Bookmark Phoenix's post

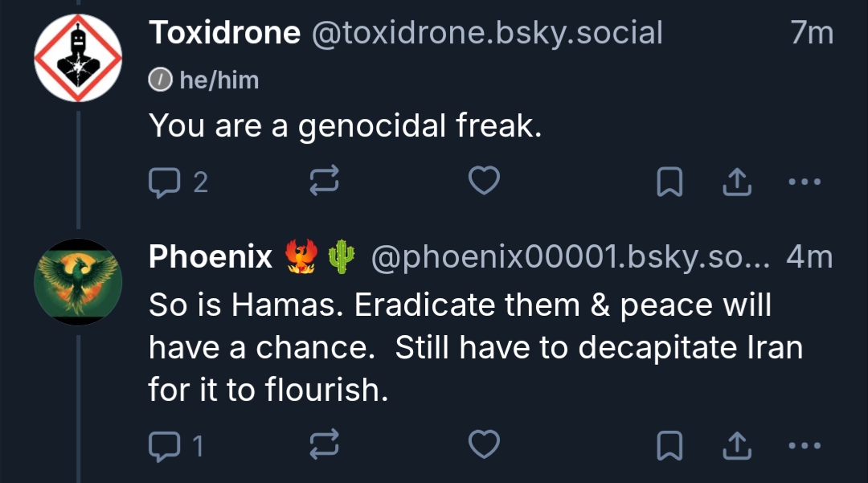click(669, 445)
